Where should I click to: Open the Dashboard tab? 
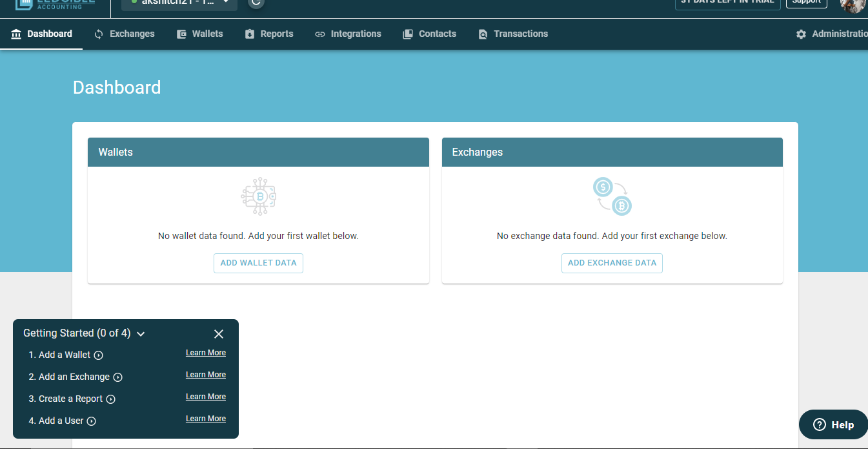click(41, 34)
